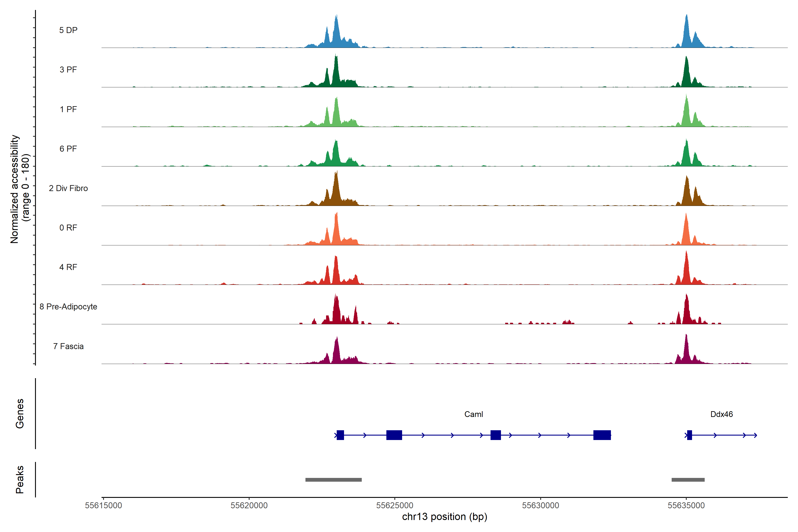Click the last, rightmost Caml exon box
Screen dimensions: 798x532
point(602,435)
